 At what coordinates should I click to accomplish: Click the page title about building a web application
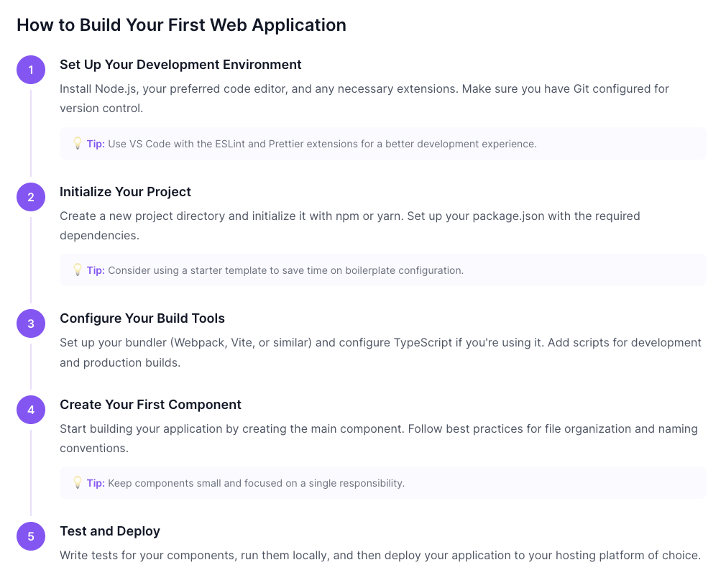(181, 25)
